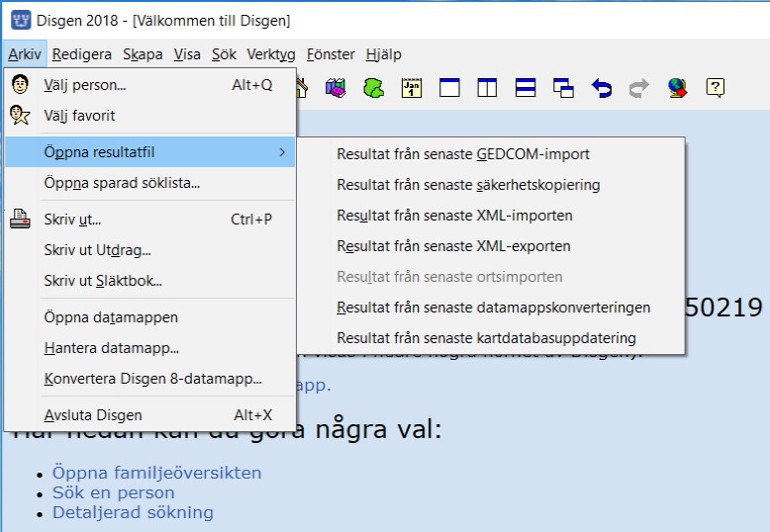Follow the Detaljerad sökning link
The width and height of the screenshot is (770, 532).
[x=133, y=512]
